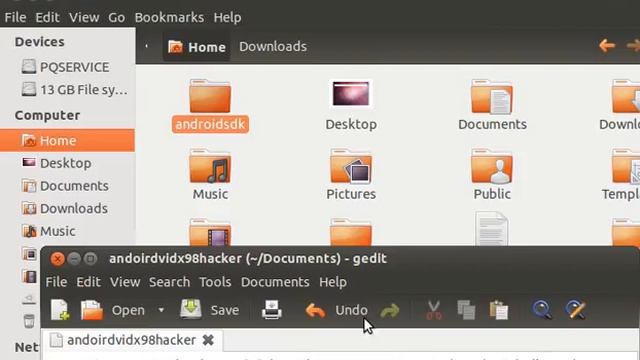Go back with orange left arrow
Image resolution: width=640 pixels, height=360 pixels.
pos(607,45)
